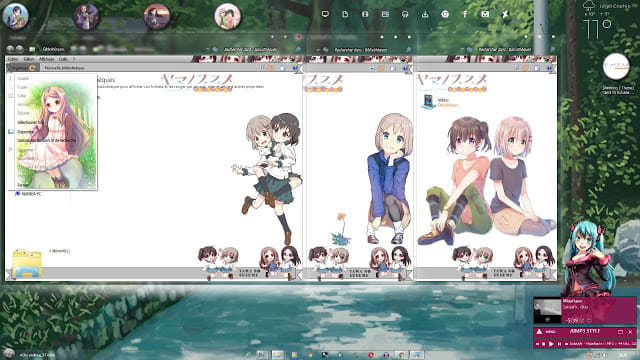Expand address bar history dropdown in first window
The height and width of the screenshot is (360, 640).
click(x=208, y=49)
